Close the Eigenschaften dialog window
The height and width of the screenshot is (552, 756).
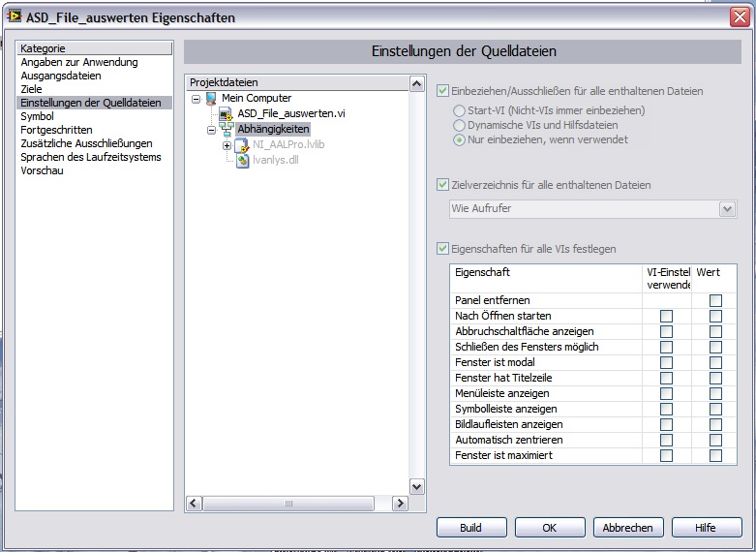(x=741, y=17)
